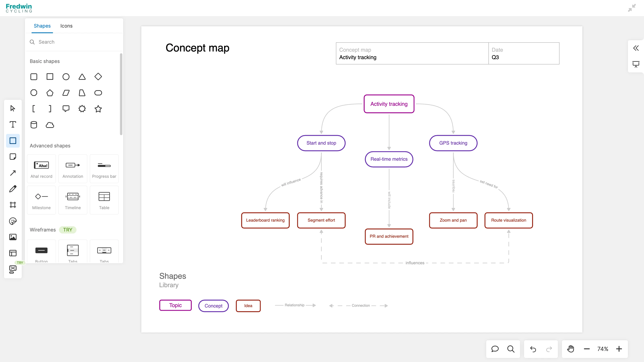This screenshot has height=362, width=644.
Task: Open the templates layout tool
Action: pyautogui.click(x=13, y=253)
